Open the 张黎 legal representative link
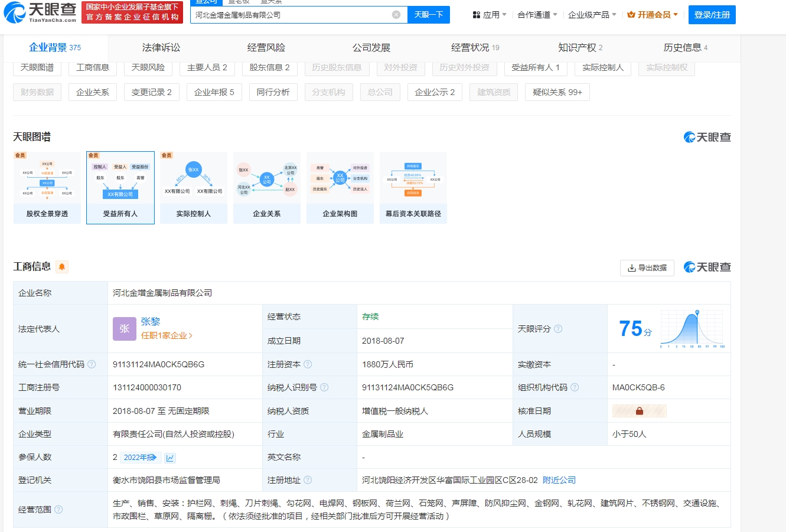This screenshot has width=786, height=532. coord(151,322)
